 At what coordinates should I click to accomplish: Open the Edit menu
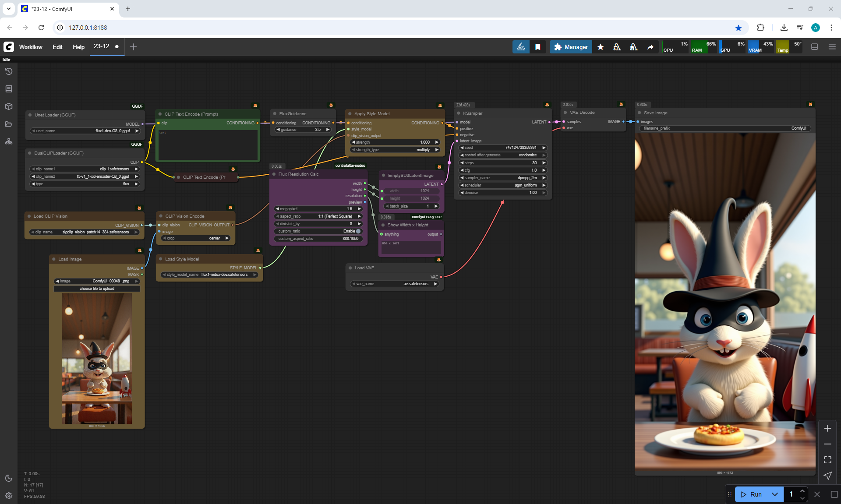pos(57,47)
